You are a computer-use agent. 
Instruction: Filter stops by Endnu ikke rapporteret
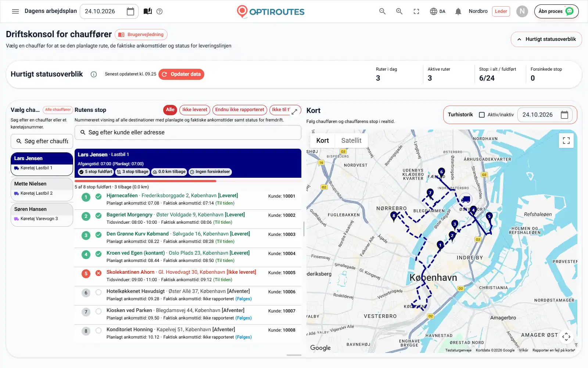click(x=240, y=110)
